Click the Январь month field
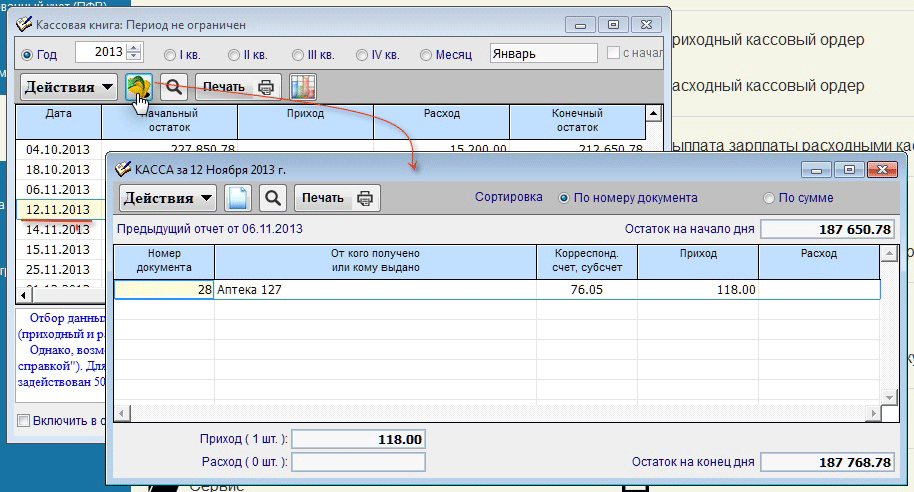The image size is (914, 492). click(543, 53)
